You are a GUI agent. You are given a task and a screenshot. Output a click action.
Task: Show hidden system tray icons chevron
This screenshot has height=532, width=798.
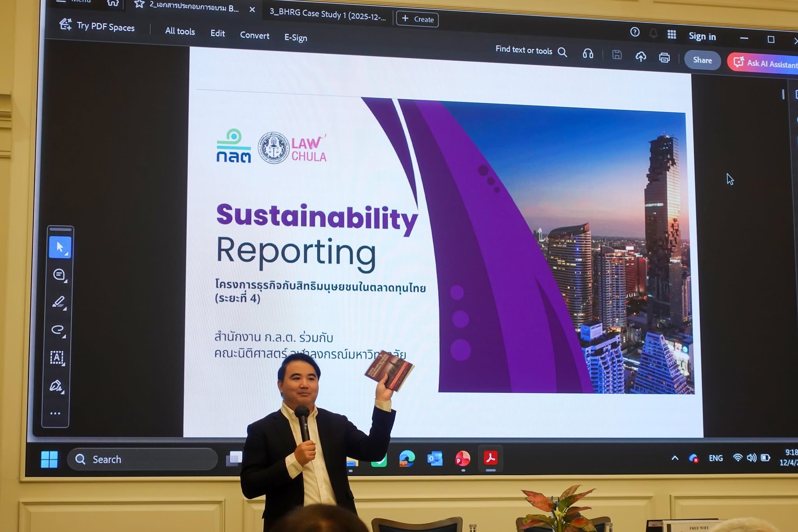(675, 458)
